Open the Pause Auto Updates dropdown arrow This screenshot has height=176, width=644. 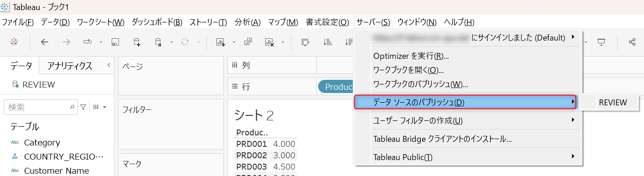(x=171, y=42)
